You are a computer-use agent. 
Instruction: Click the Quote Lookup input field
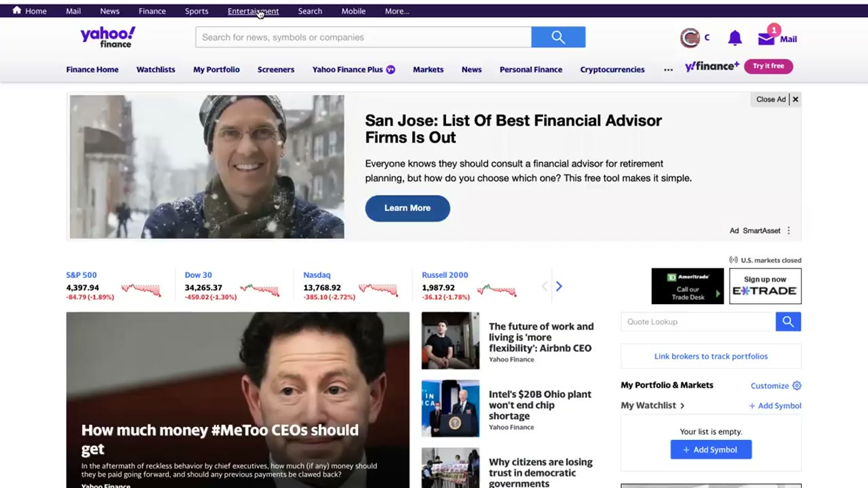[x=698, y=322]
